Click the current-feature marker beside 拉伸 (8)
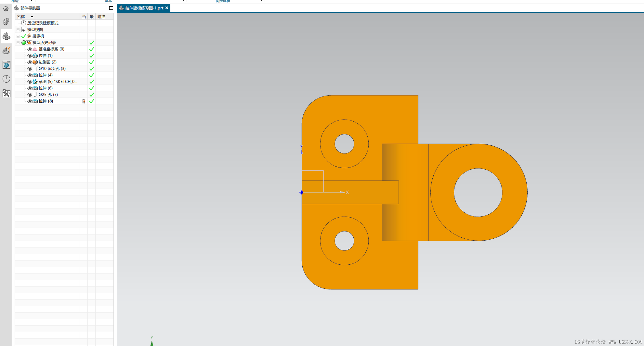The width and height of the screenshot is (644, 346). [x=84, y=101]
